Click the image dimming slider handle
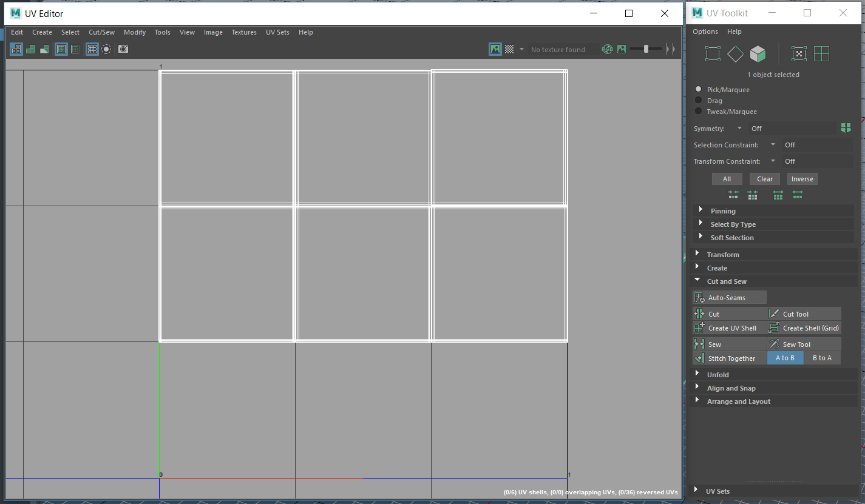The width and height of the screenshot is (865, 504). [646, 49]
